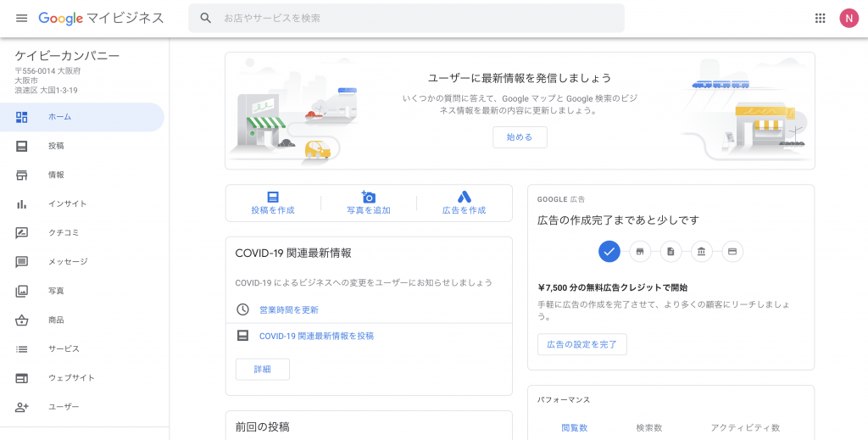Click the credit card ad setup step

(x=732, y=251)
